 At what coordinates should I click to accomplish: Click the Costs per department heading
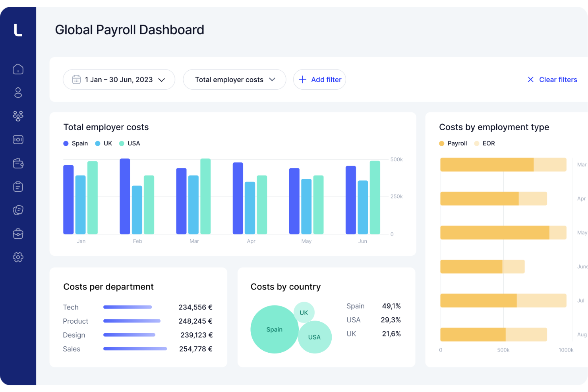coord(108,287)
